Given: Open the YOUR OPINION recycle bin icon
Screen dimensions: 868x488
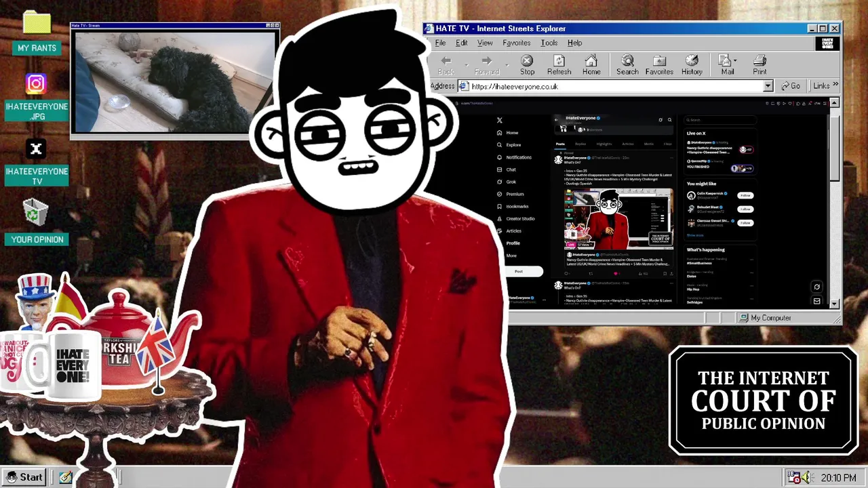Looking at the screenshot, I should click(x=37, y=221).
